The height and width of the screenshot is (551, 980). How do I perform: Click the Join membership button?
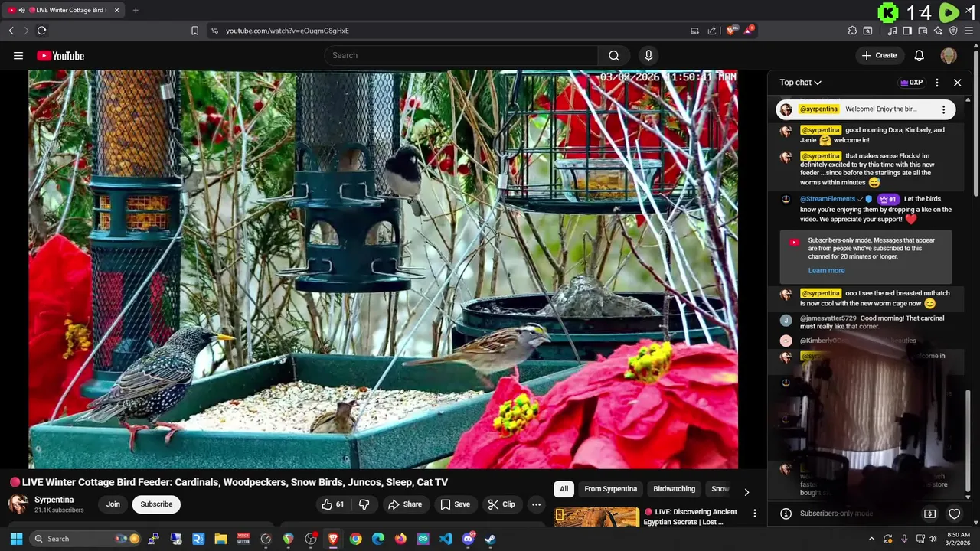113,504
